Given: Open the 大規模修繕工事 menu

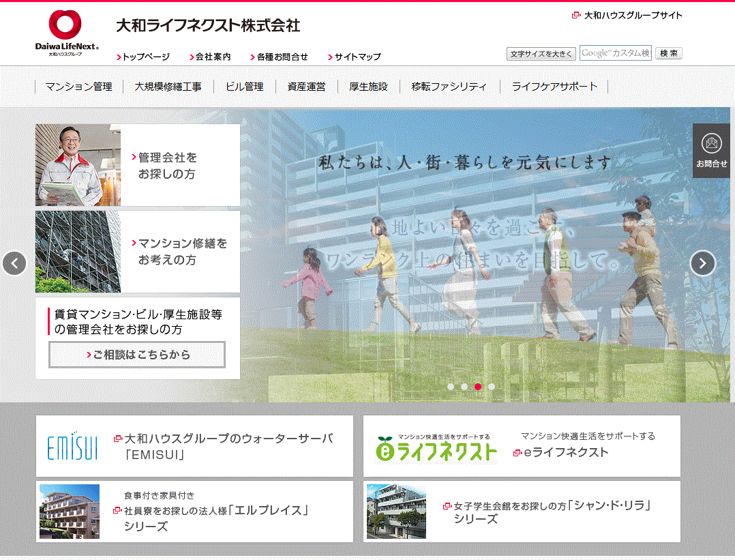Looking at the screenshot, I should tap(168, 87).
